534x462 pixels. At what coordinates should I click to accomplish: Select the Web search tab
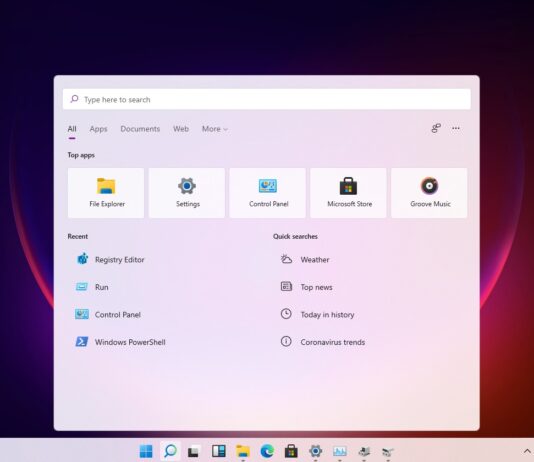point(181,129)
